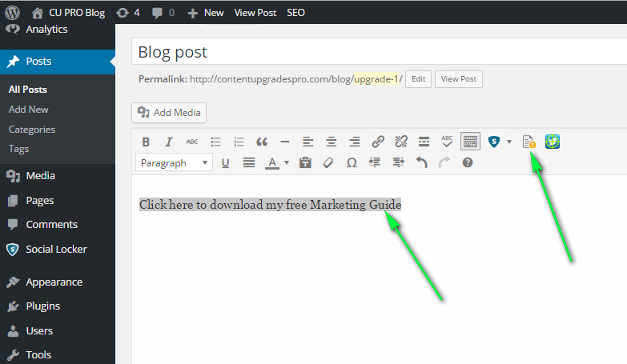Insert a bulleted list

pos(215,142)
